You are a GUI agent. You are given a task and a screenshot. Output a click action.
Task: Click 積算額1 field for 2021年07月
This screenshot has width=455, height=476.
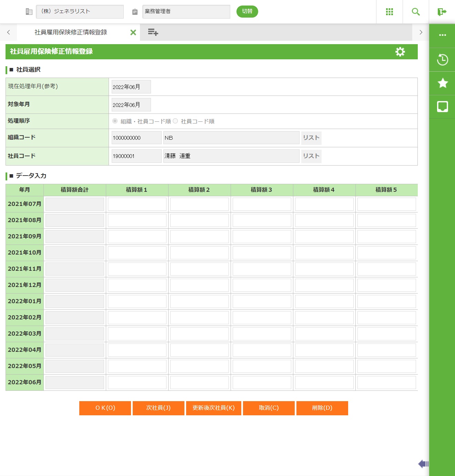(x=137, y=204)
